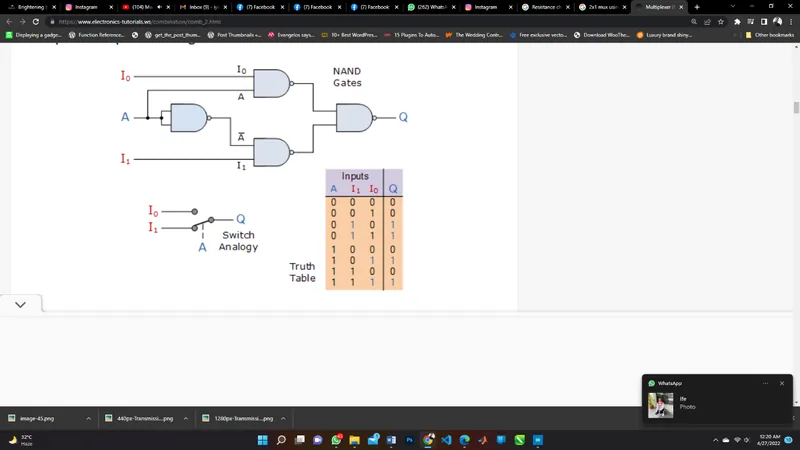The width and height of the screenshot is (800, 450).
Task: Open the taskbar Search icon
Action: (x=281, y=440)
